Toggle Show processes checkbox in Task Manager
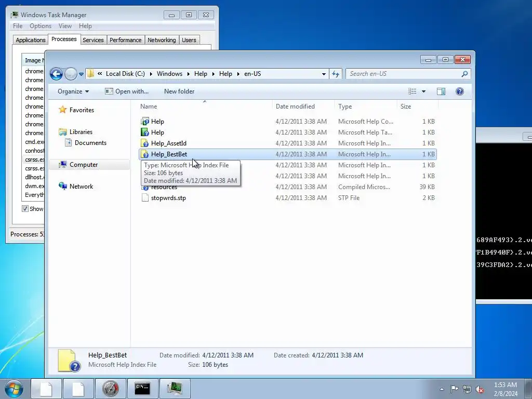Screen dimensions: 532x399 click(x=25, y=209)
